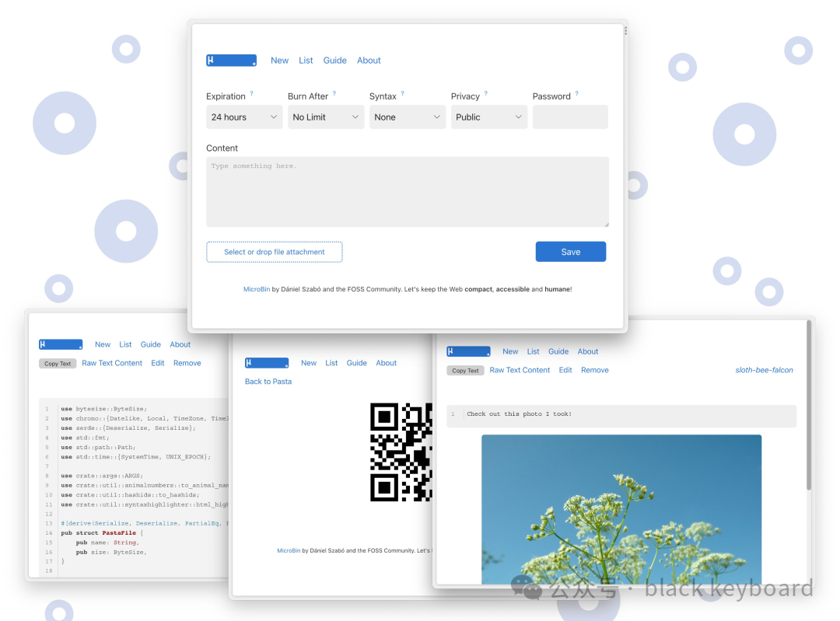
Task: Click the flower photo attachment preview
Action: tap(621, 509)
